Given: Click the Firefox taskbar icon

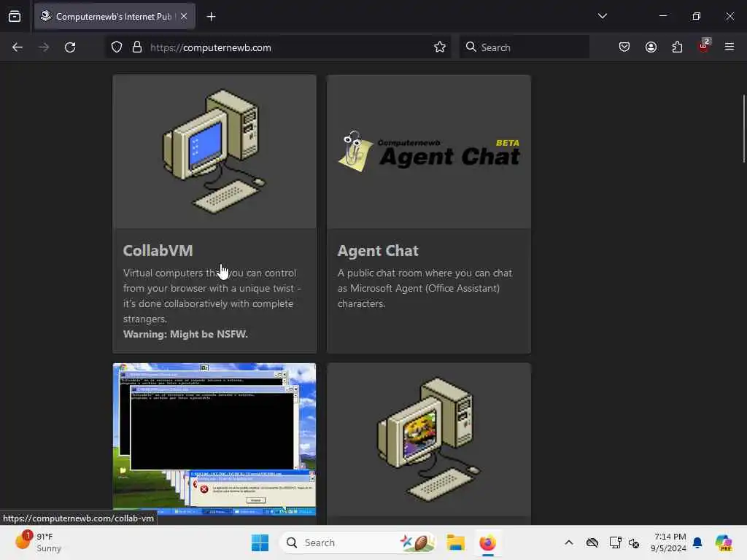Looking at the screenshot, I should tap(488, 542).
